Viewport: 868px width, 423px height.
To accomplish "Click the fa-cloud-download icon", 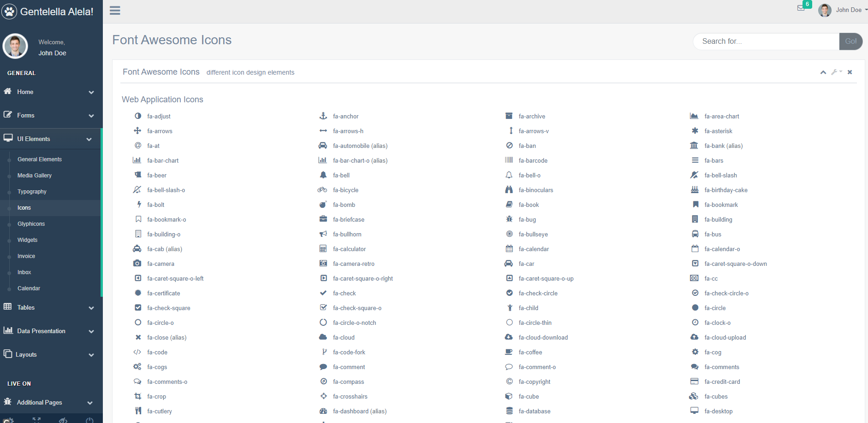I will [509, 337].
